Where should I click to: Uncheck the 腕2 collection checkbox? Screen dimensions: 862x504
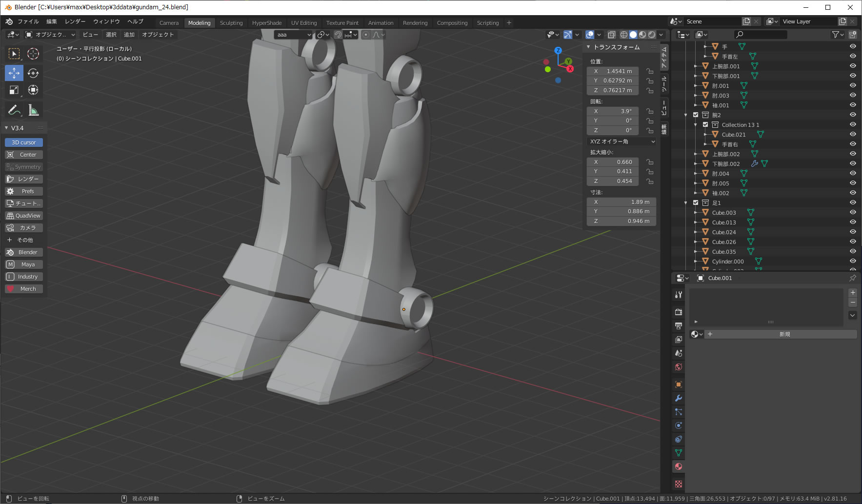click(695, 115)
